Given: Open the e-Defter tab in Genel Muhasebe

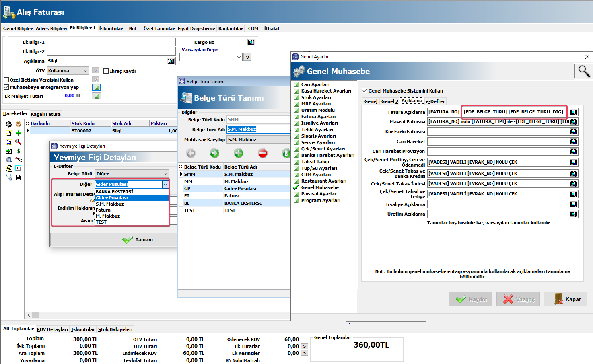Looking at the screenshot, I should (435, 101).
